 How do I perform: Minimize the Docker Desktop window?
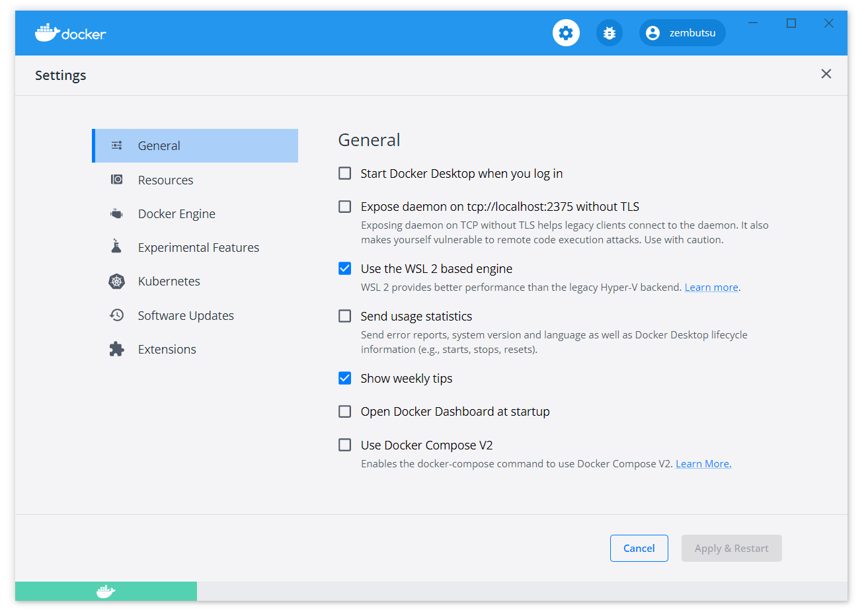coord(753,23)
